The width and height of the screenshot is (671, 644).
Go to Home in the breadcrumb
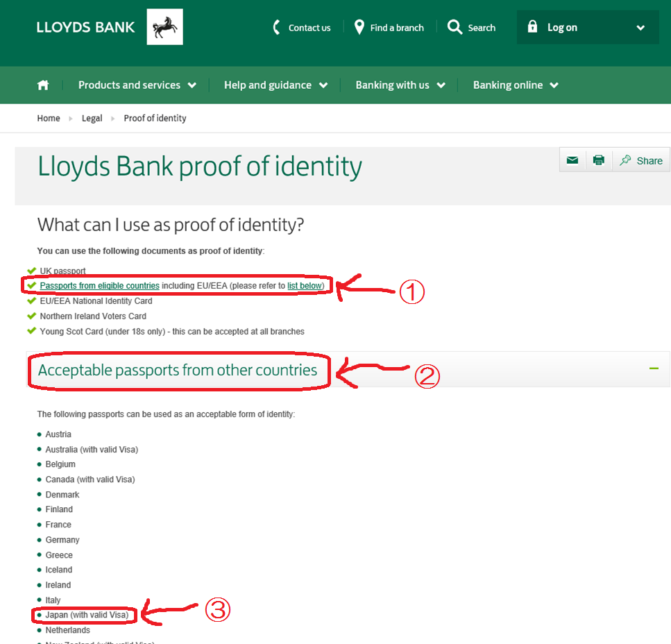click(49, 119)
